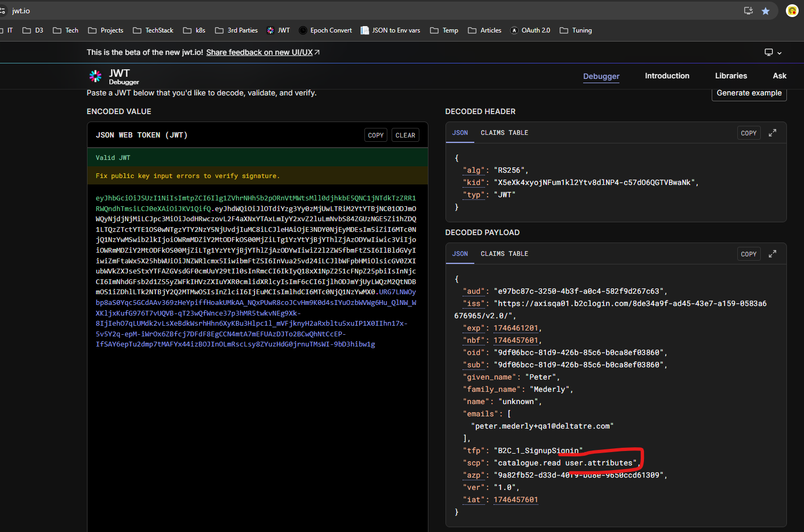Click the email peter.mederly+qa1@deltatre.com
The image size is (804, 532).
(x=543, y=426)
